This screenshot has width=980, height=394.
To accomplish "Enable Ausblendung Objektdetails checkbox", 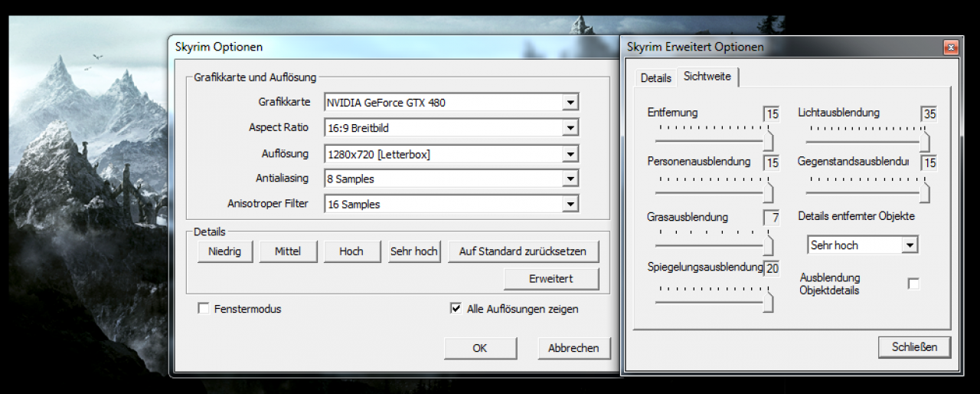I will click(x=913, y=284).
